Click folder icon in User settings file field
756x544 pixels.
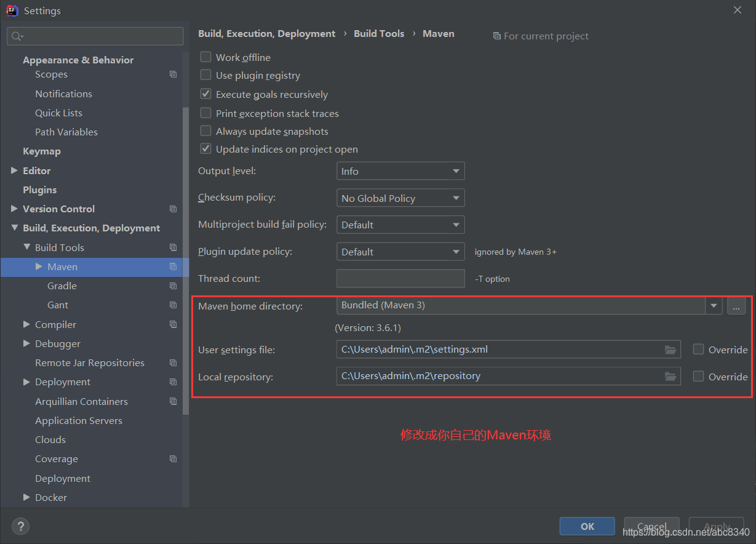point(670,350)
